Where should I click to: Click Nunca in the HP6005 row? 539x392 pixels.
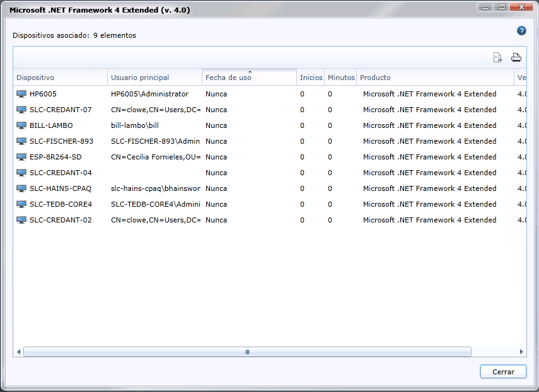[x=216, y=94]
